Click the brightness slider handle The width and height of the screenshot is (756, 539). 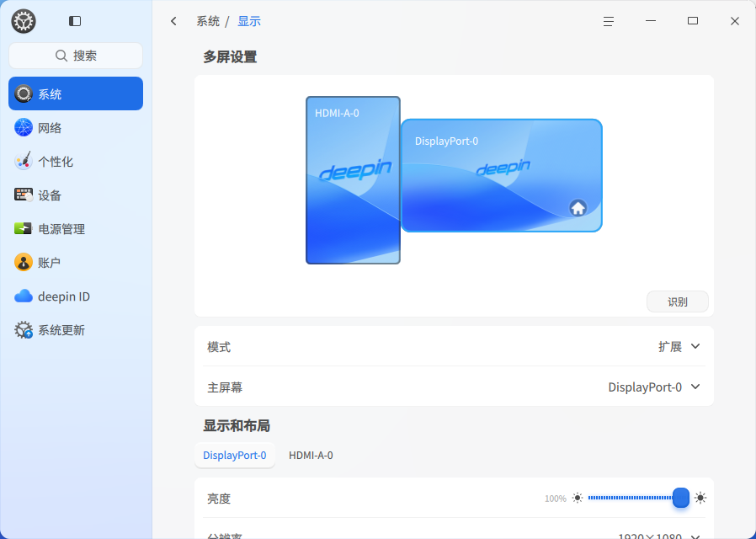tap(681, 498)
